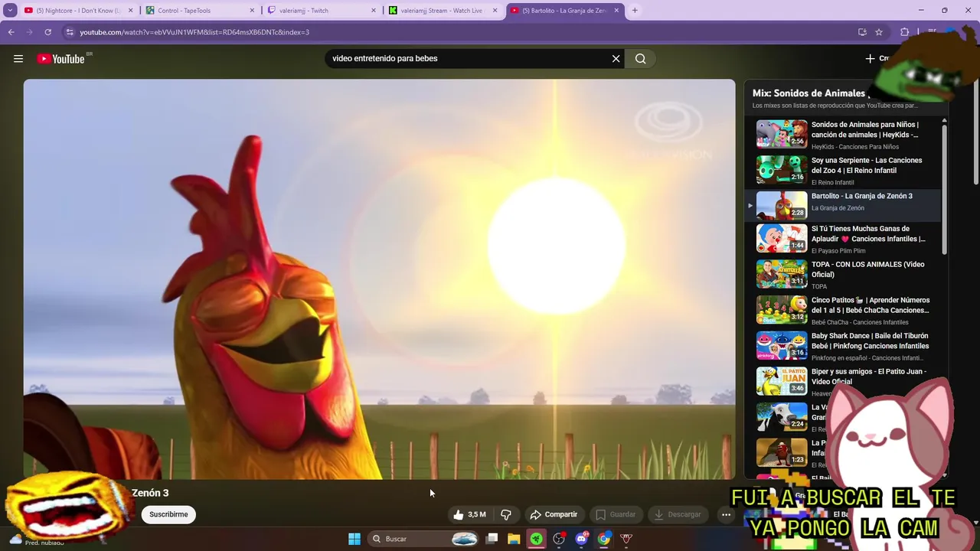
Task: Switch to the valeriamjj Stream - Watch Live tab
Action: click(x=444, y=11)
